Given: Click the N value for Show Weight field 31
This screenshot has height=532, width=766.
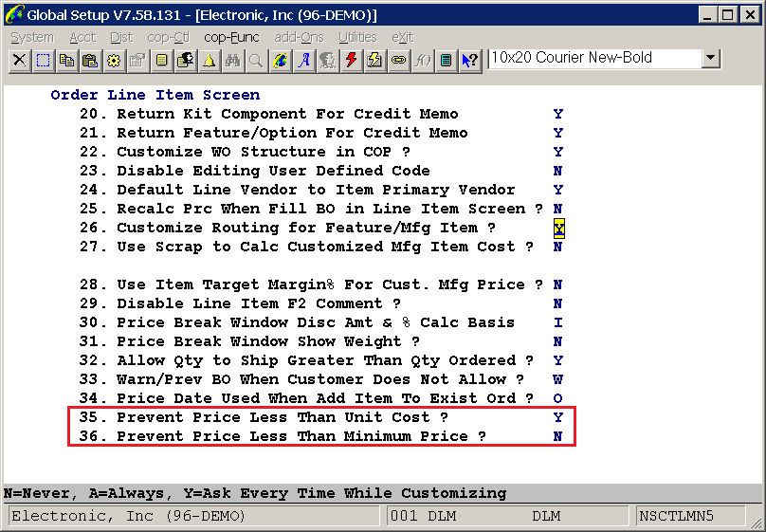Looking at the screenshot, I should 557,342.
